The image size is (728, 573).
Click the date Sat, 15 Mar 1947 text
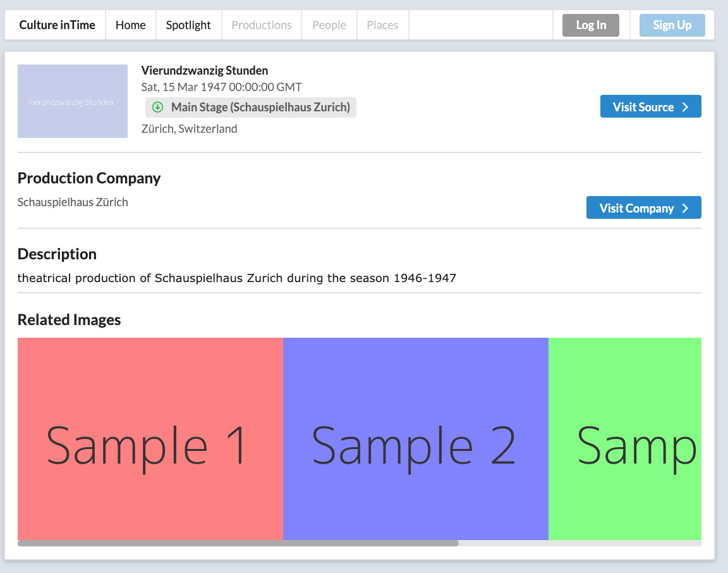pyautogui.click(x=221, y=87)
